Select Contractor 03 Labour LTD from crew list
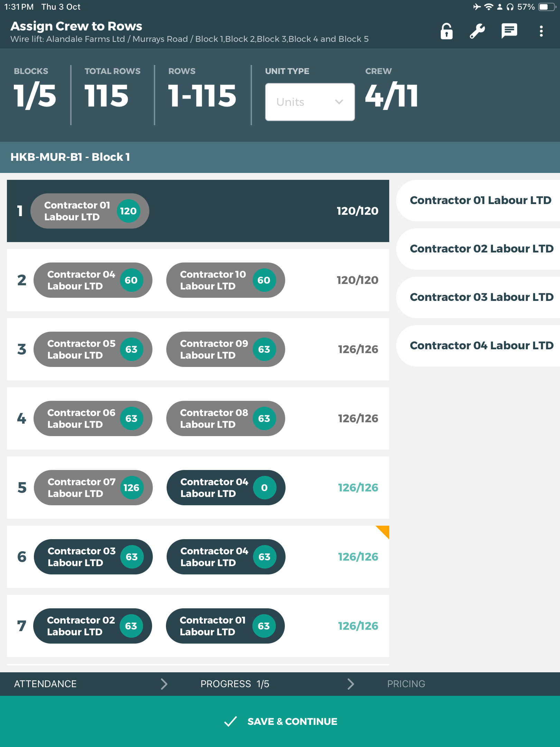 click(481, 297)
